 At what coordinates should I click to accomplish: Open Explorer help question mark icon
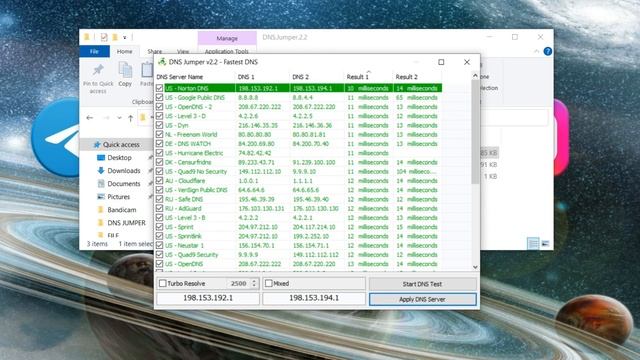[548, 51]
